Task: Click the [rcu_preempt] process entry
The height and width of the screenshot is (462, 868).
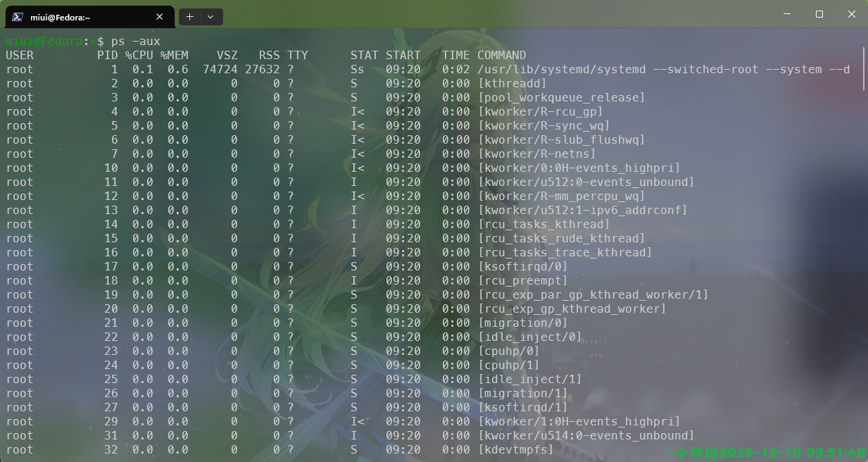Action: [522, 281]
